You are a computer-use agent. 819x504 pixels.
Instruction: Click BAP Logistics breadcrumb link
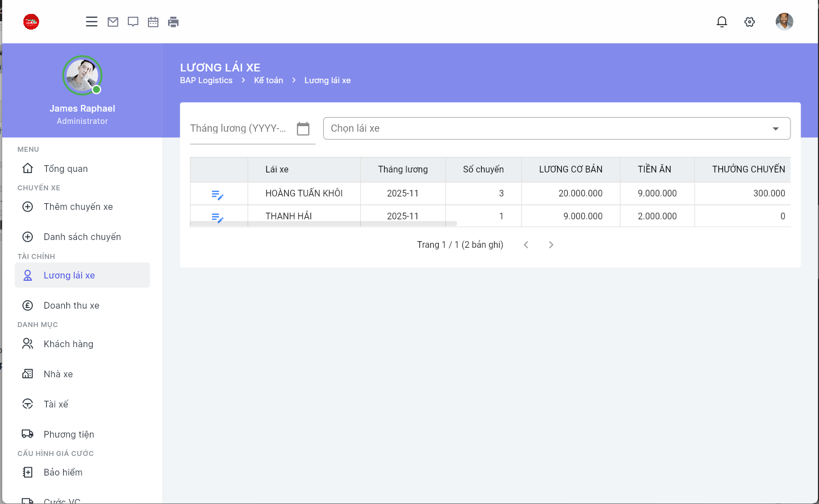click(206, 80)
